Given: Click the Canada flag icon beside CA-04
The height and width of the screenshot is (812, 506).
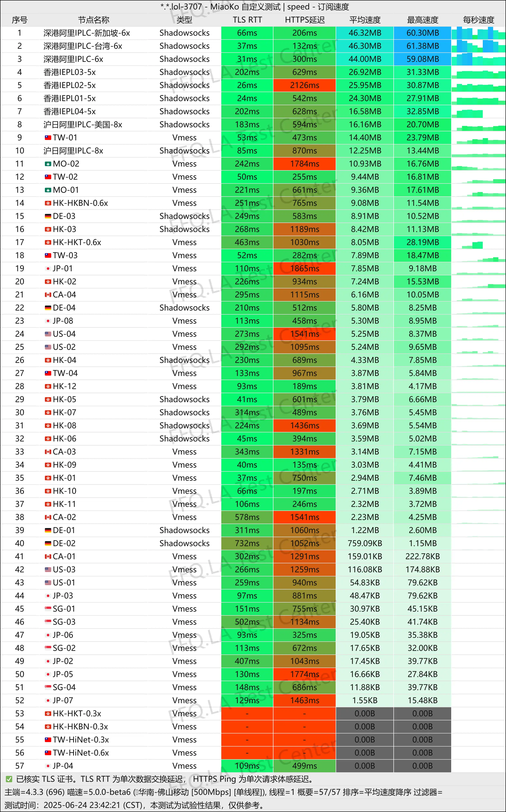Looking at the screenshot, I should point(48,295).
